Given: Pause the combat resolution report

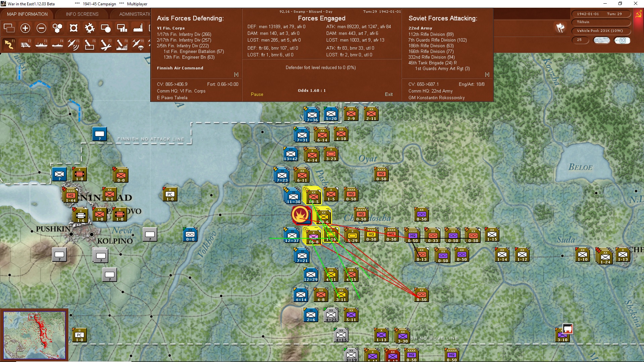Looking at the screenshot, I should tap(257, 95).
